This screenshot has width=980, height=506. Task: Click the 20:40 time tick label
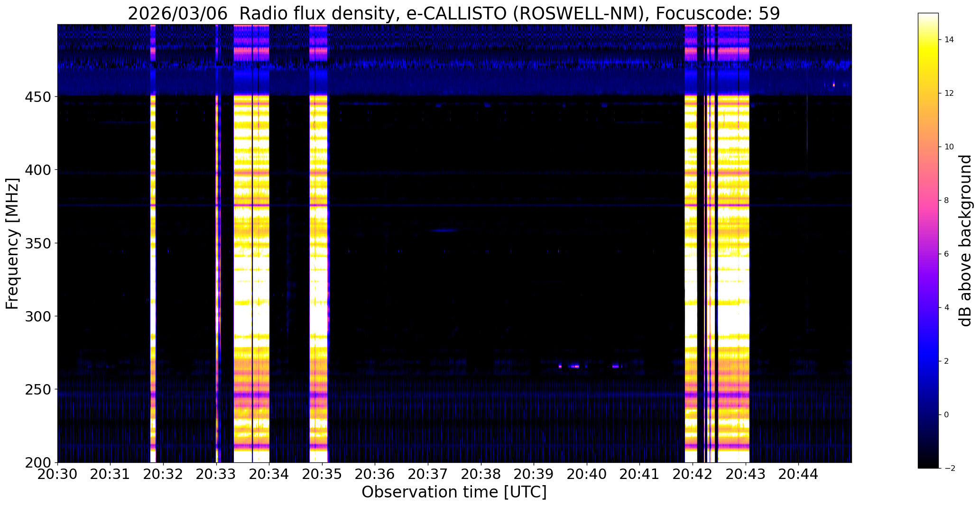coord(587,474)
